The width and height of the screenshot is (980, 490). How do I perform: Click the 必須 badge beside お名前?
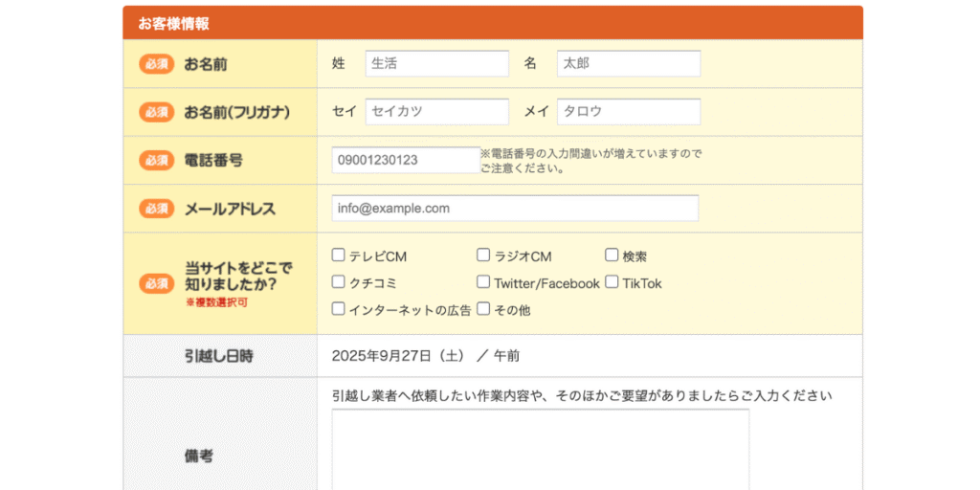tap(156, 64)
